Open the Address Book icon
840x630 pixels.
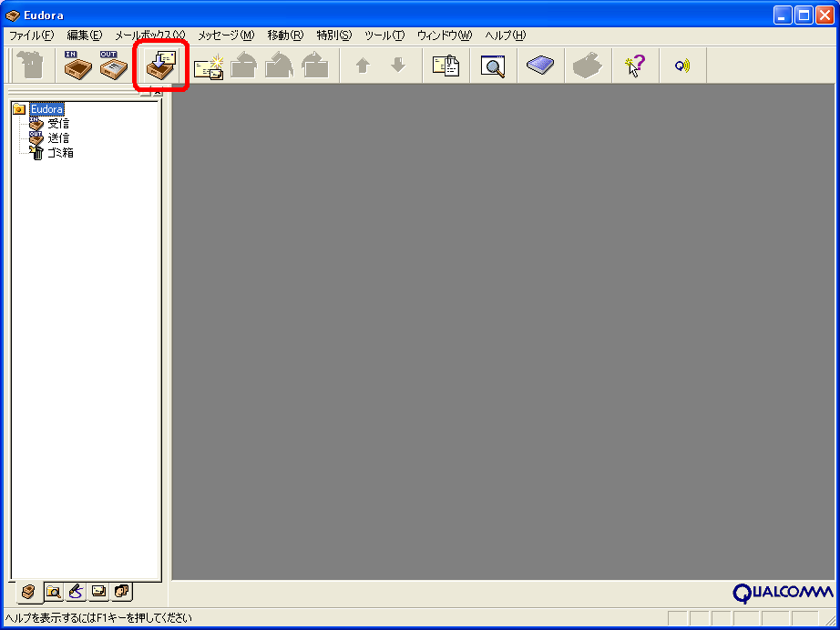click(540, 66)
